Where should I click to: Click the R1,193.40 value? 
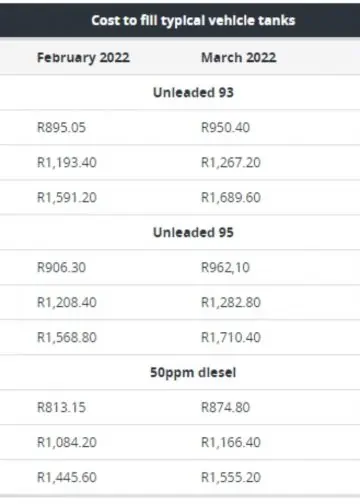tap(67, 162)
